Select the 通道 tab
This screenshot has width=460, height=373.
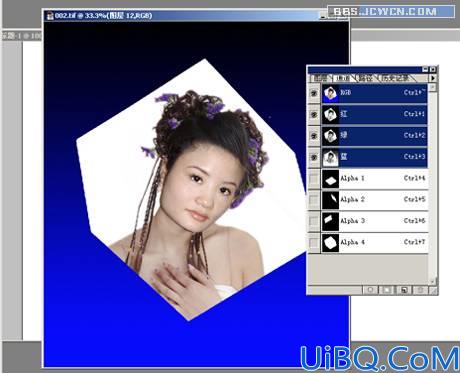[x=343, y=78]
